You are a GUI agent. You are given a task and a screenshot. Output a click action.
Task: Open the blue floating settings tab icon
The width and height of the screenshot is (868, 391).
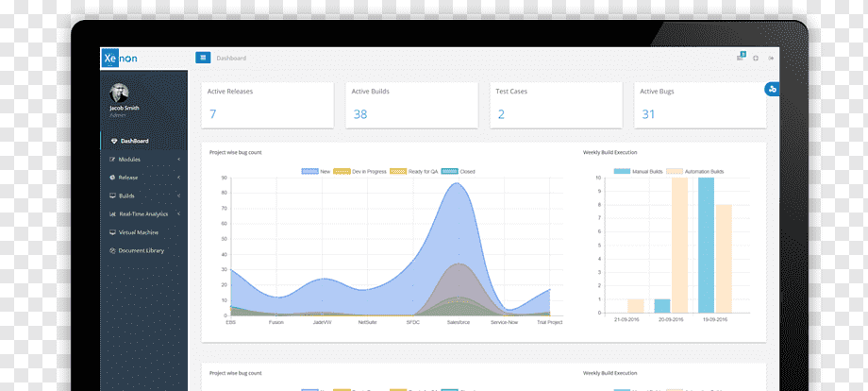(x=772, y=89)
